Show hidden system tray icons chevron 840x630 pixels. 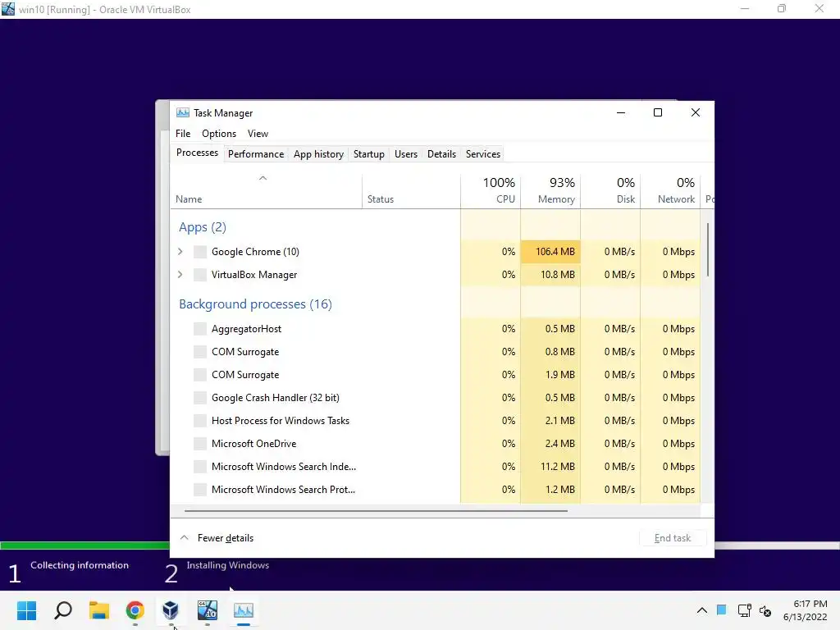702,610
